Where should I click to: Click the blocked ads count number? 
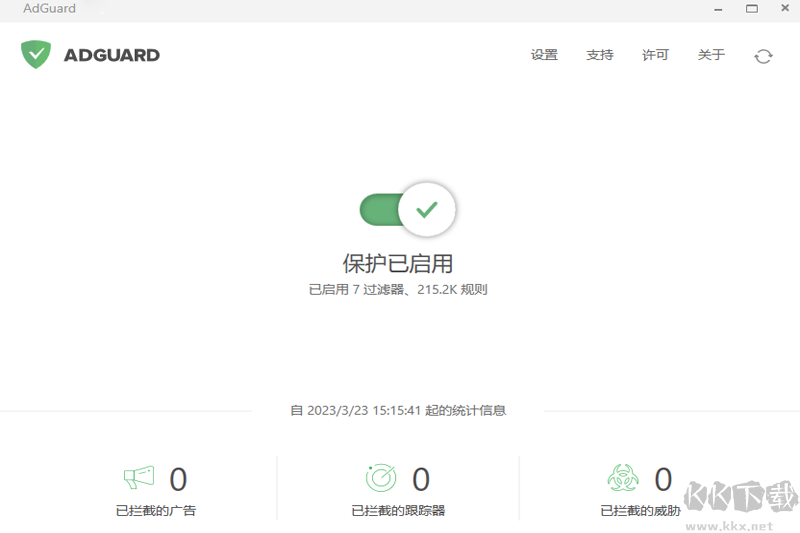pos(178,480)
